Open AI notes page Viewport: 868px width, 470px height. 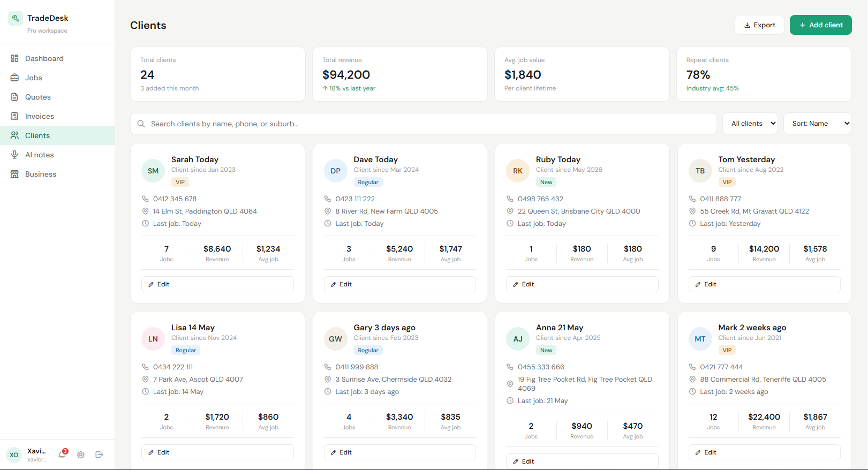coord(57,155)
